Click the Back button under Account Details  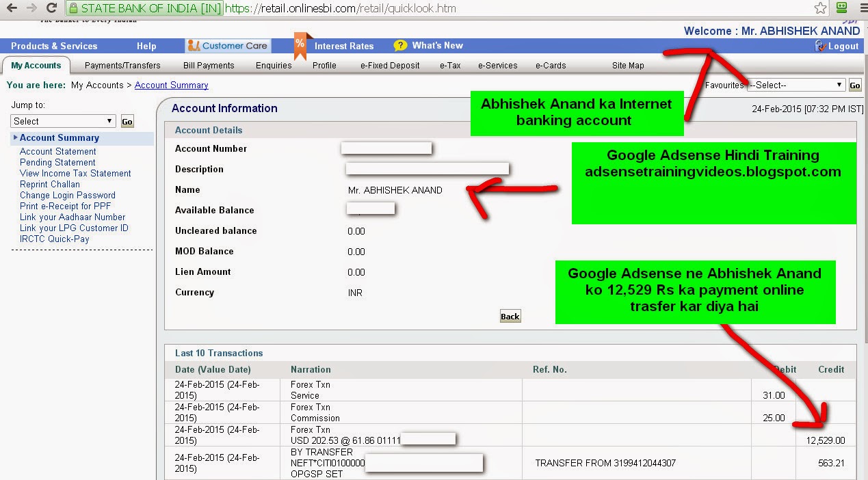[510, 316]
